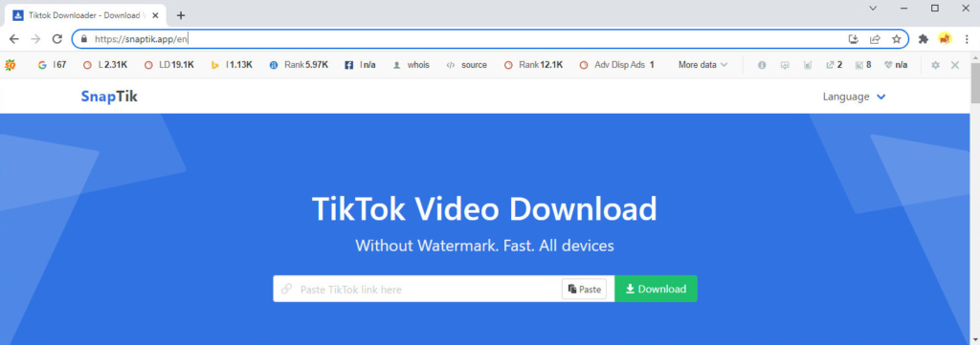The height and width of the screenshot is (345, 980).
Task: Click the SEOquake logo icon
Action: click(10, 64)
